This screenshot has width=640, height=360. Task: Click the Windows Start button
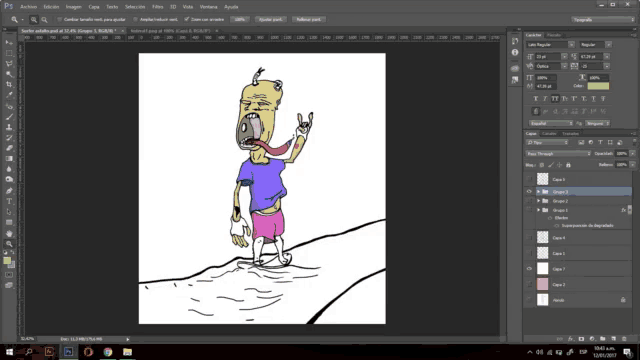coord(9,352)
